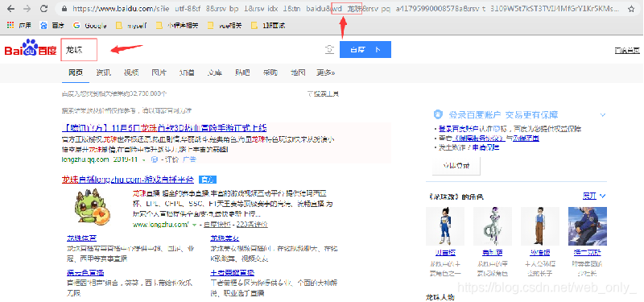Open the 223条评价 reviews link
The width and height of the screenshot is (644, 302).
point(252,225)
